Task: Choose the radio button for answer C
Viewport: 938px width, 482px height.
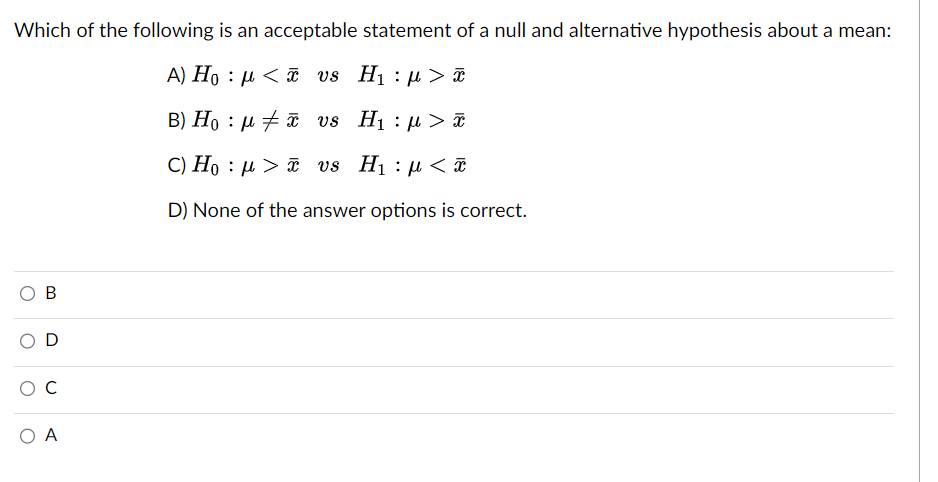Action: click(28, 389)
